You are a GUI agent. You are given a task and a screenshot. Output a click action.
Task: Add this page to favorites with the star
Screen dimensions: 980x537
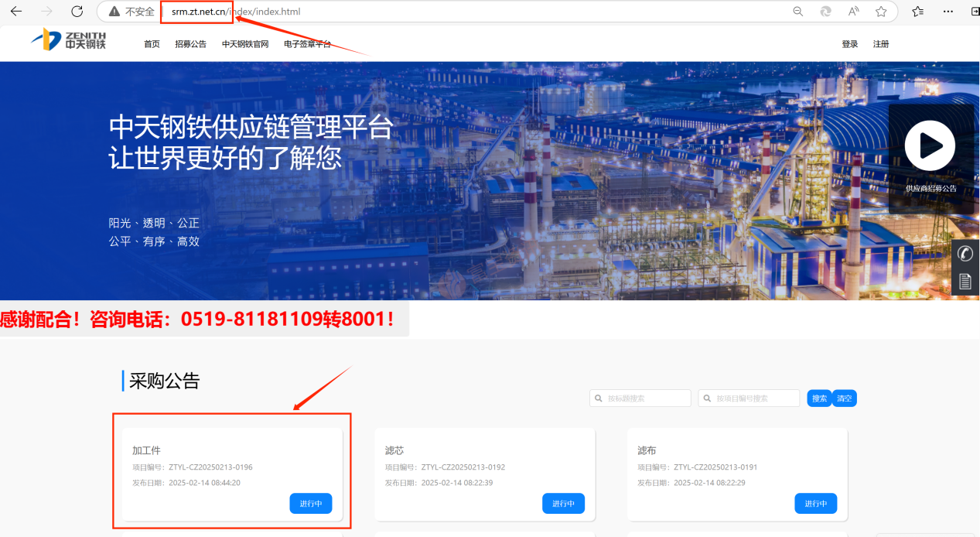(881, 12)
